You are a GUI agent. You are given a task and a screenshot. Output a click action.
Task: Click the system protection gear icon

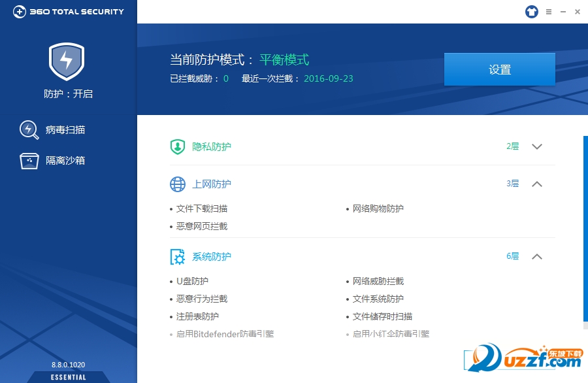coord(178,257)
